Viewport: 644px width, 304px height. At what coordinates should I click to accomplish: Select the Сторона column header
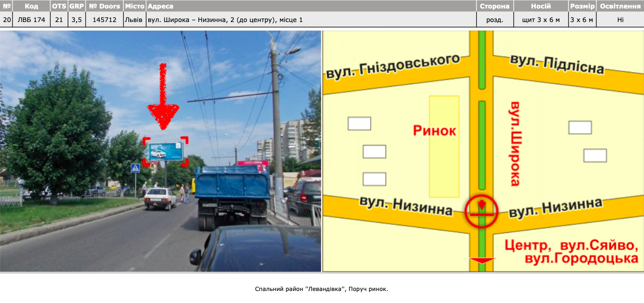click(x=494, y=6)
